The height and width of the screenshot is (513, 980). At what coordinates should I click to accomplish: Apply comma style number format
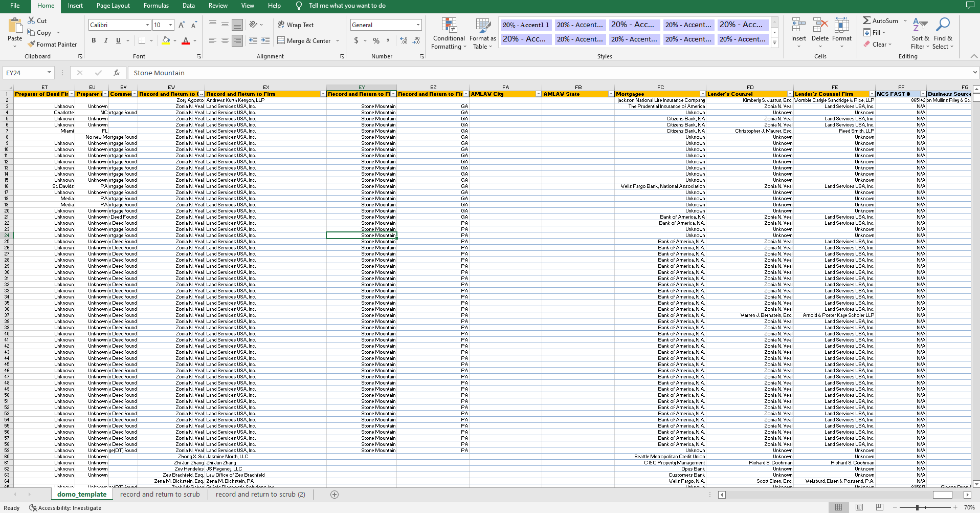pyautogui.click(x=388, y=40)
